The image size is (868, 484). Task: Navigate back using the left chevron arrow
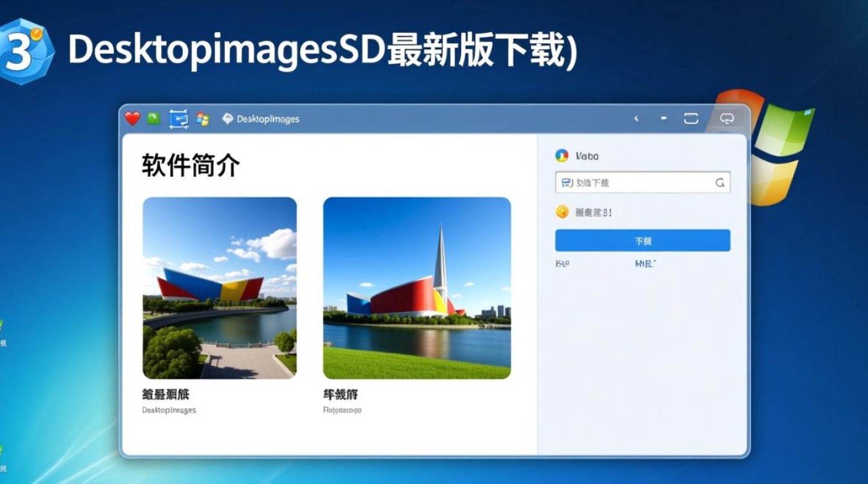[x=637, y=118]
